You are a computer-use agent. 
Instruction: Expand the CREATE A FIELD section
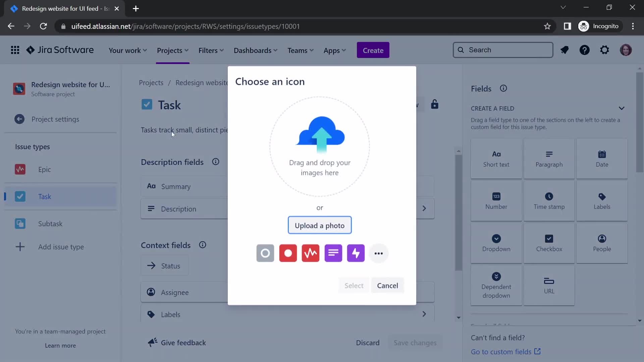pos(622,108)
